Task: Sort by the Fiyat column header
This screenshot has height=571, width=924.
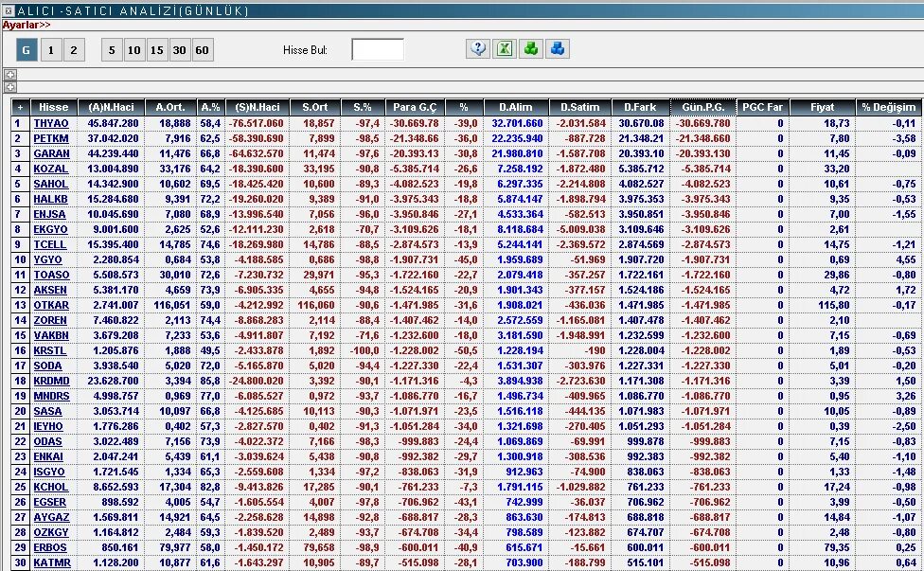Action: coord(822,107)
